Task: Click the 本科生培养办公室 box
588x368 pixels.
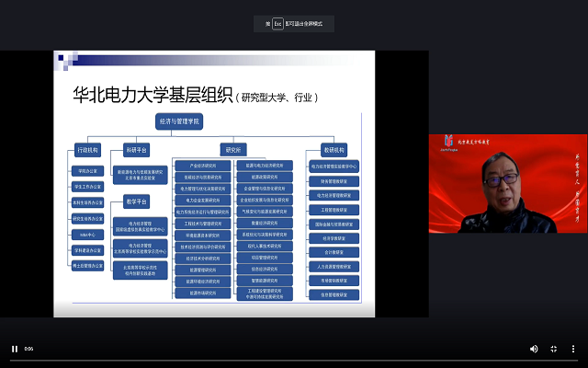Action: [88, 202]
